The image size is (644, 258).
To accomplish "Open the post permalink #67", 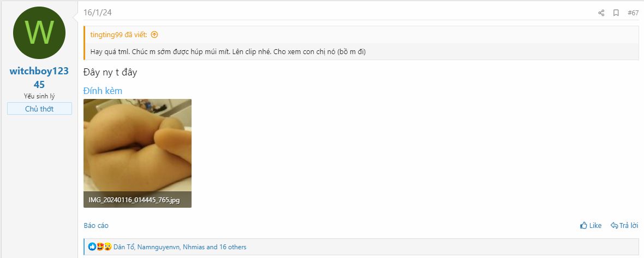I will click(633, 13).
